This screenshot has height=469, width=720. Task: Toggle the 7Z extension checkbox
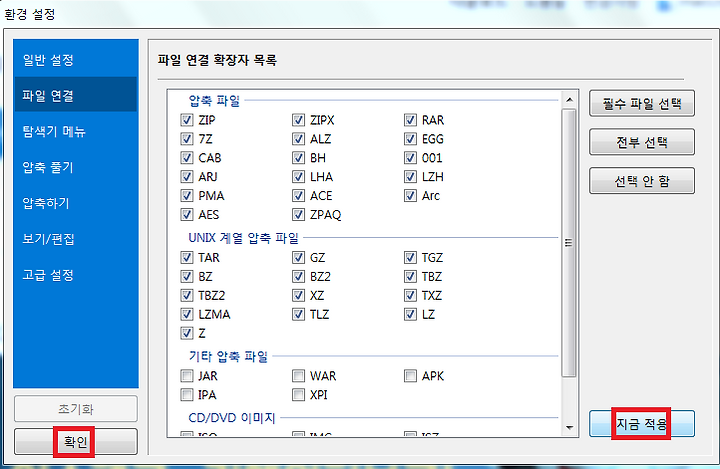tap(186, 139)
